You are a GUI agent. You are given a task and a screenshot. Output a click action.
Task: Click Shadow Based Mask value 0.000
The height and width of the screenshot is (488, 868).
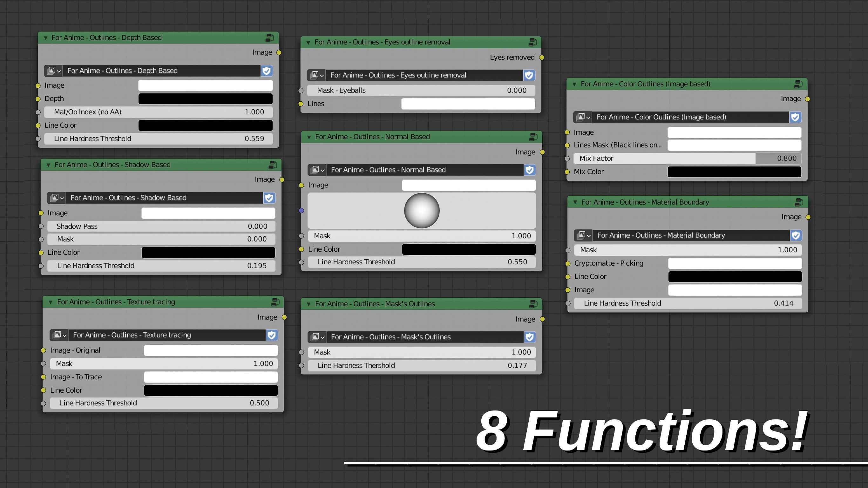pos(161,239)
